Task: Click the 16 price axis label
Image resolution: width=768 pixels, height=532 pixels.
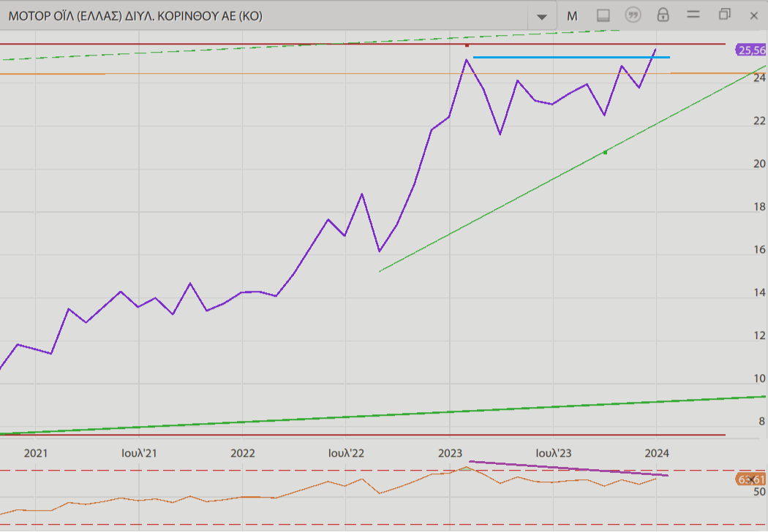Action: (759, 250)
